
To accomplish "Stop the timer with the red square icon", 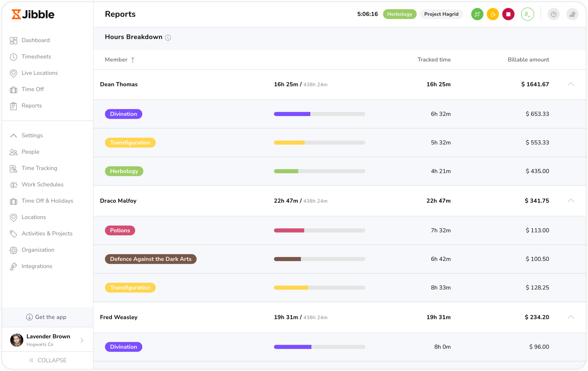I will pos(508,14).
